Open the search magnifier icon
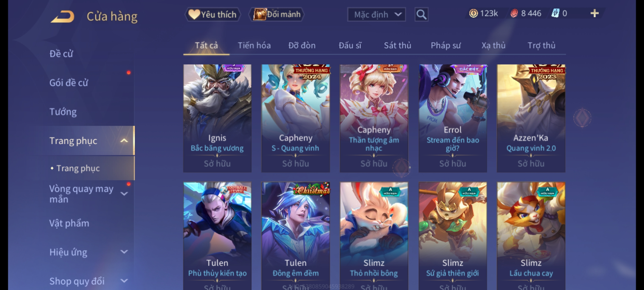Viewport: 644px width, 290px height. click(421, 15)
